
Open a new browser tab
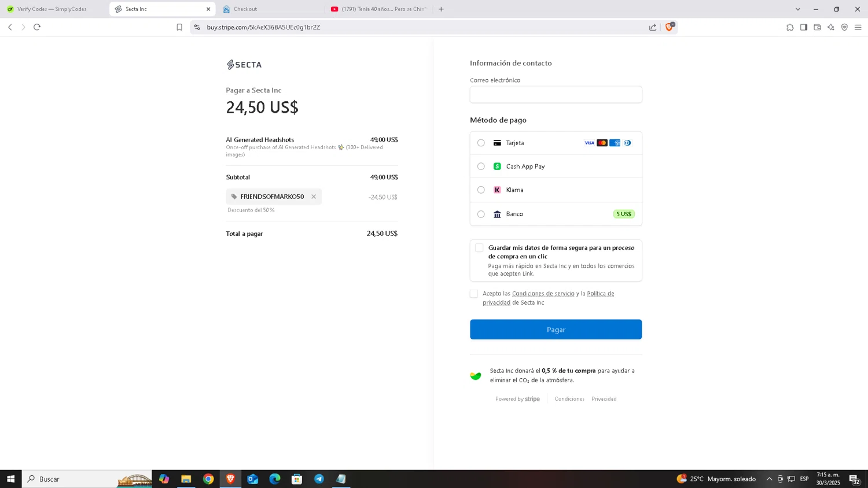click(441, 9)
